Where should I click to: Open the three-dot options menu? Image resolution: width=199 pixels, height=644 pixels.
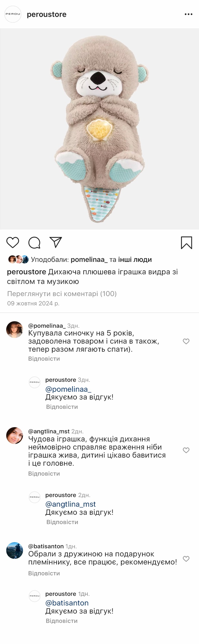tap(188, 14)
